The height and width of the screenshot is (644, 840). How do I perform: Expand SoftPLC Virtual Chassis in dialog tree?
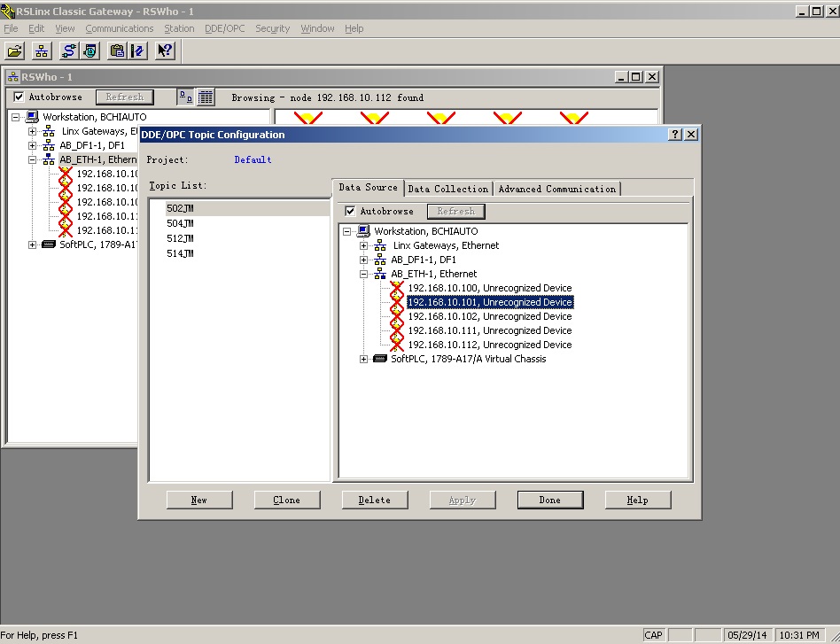[x=364, y=359]
